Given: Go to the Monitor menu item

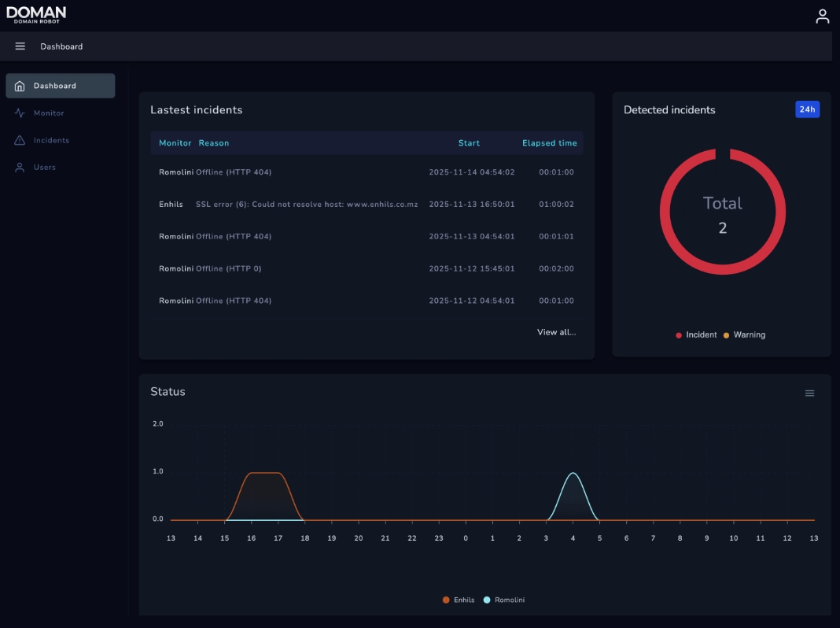Looking at the screenshot, I should 49,113.
